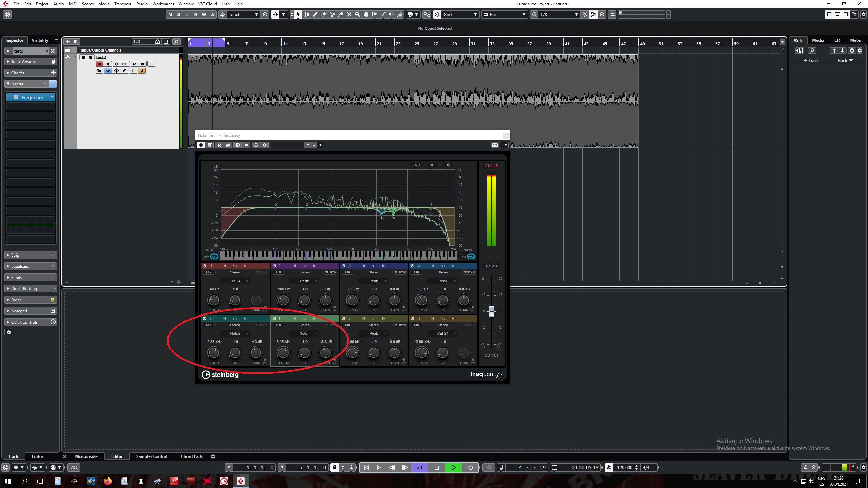Solo the test2 track

point(90,57)
